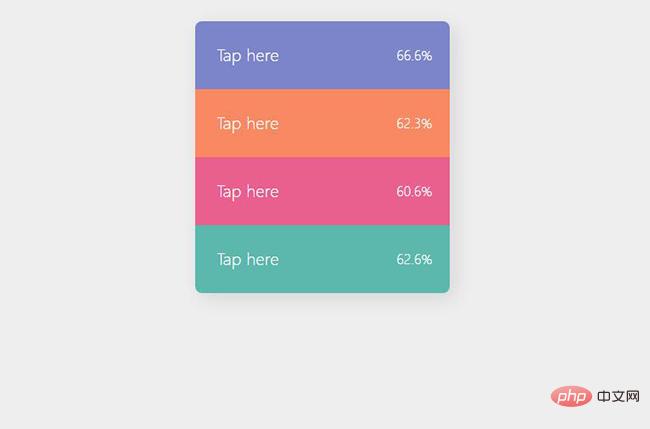
Task: Tap the orange 'Tap here' row
Action: pos(323,124)
